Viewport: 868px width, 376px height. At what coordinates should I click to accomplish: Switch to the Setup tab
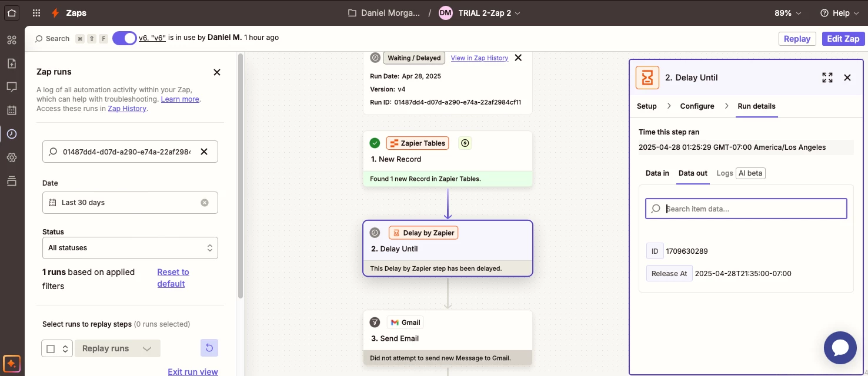647,106
